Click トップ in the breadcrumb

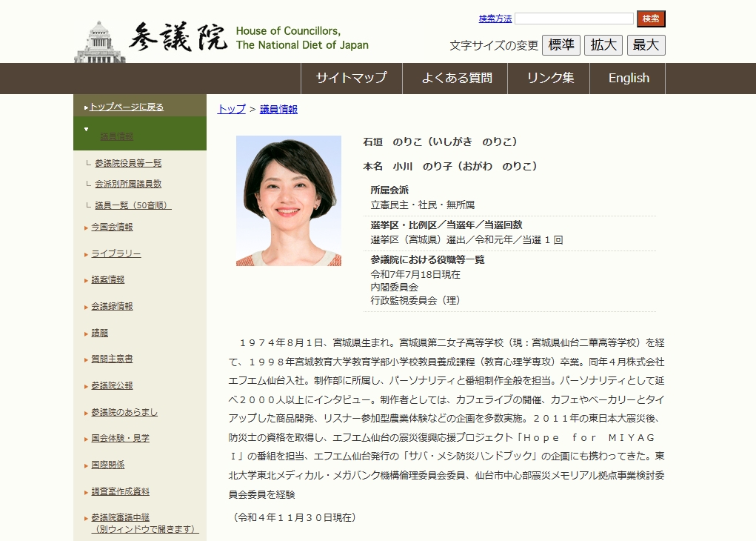pyautogui.click(x=232, y=109)
